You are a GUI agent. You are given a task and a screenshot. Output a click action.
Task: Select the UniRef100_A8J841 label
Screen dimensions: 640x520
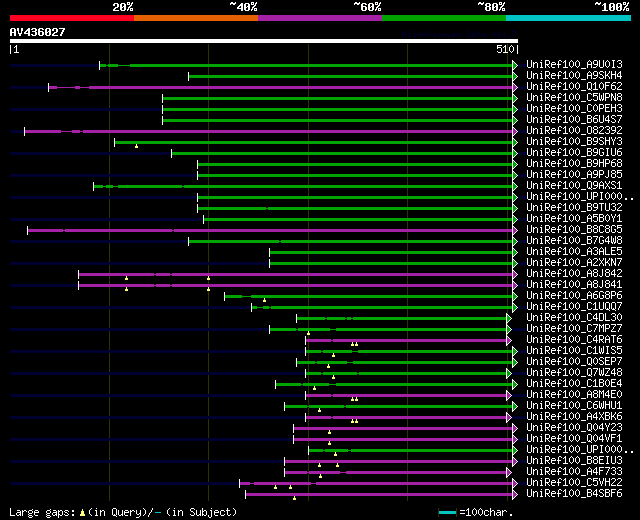point(574,284)
